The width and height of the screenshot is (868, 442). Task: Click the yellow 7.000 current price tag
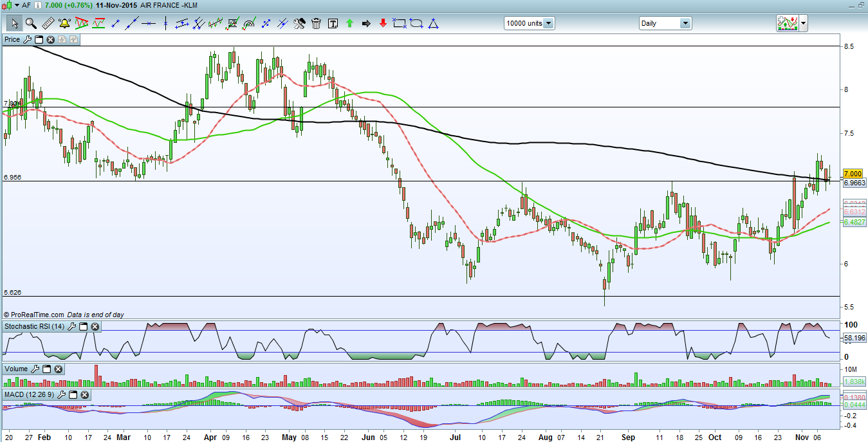(852, 174)
